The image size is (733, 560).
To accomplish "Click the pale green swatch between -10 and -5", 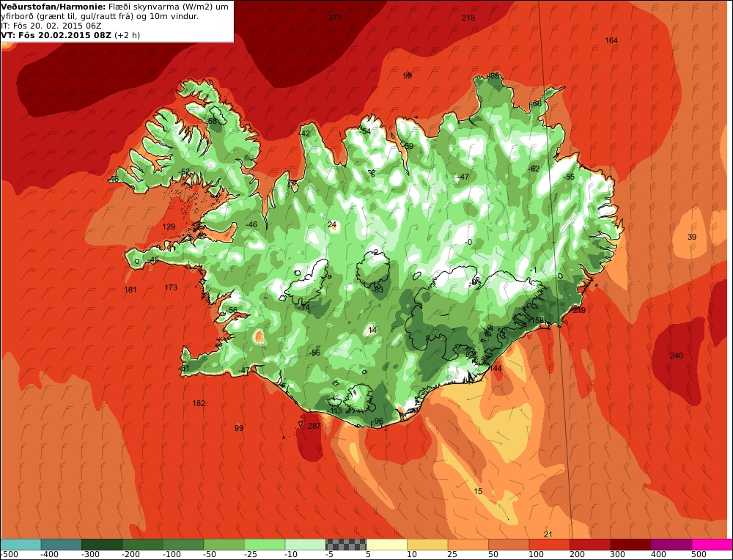I will pyautogui.click(x=305, y=545).
